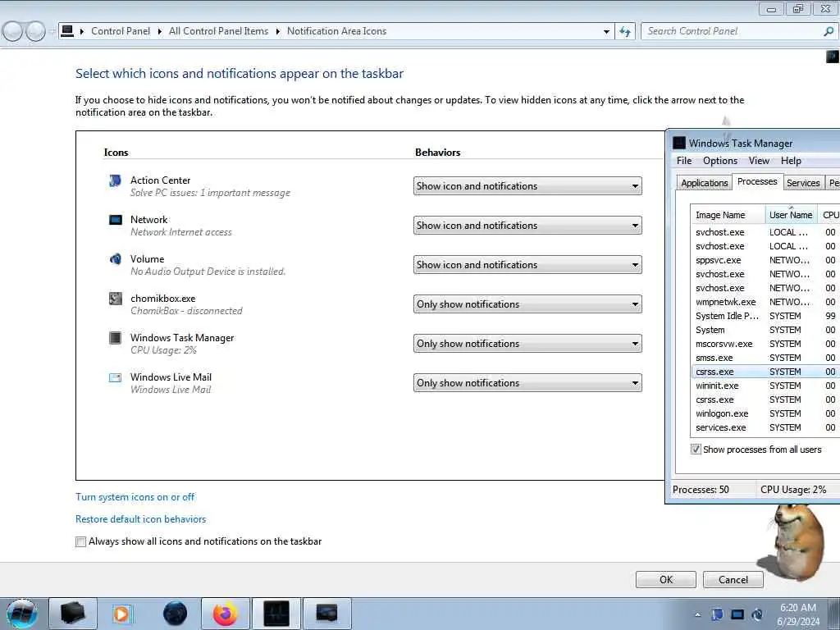The height and width of the screenshot is (630, 840).
Task: Click the Cancel button
Action: click(733, 580)
